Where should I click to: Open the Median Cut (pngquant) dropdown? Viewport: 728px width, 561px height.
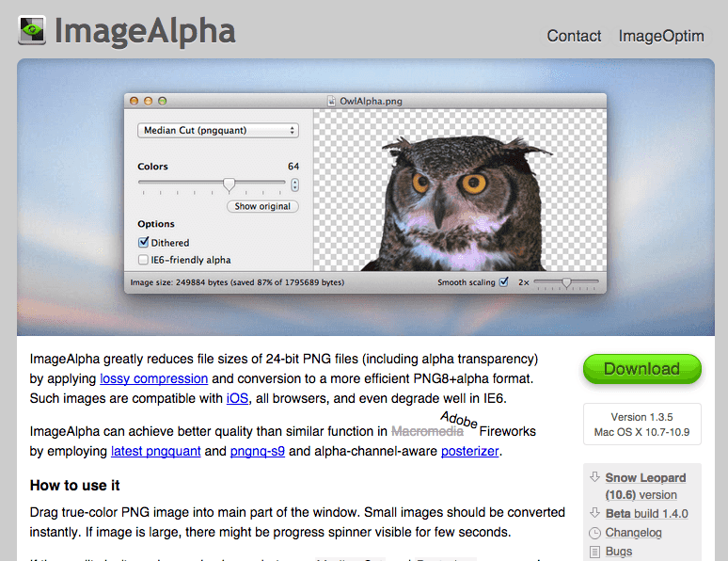coord(218,130)
